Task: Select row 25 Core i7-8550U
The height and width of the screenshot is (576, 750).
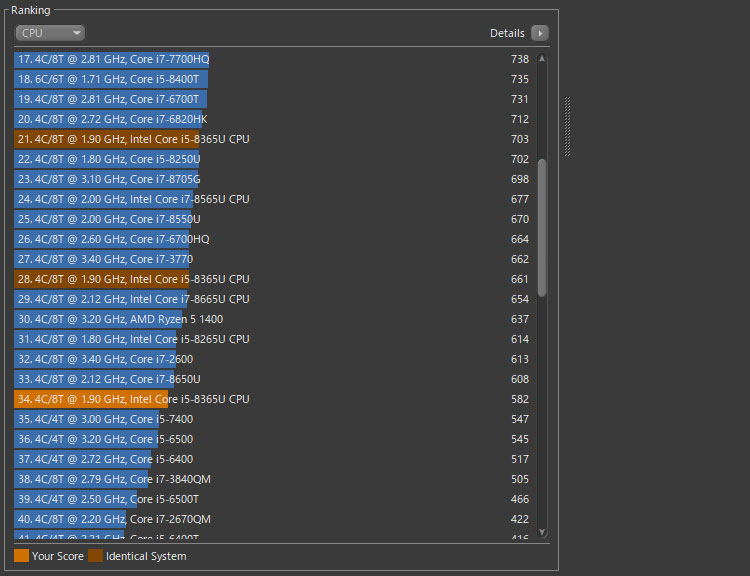Action: [274, 219]
